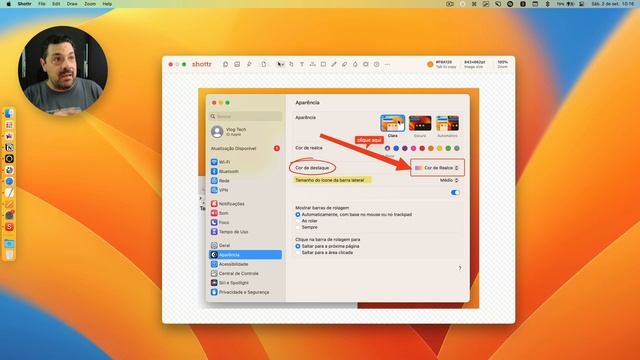640x360 pixels.
Task: Open Finder from the Dock
Action: [x=9, y=113]
